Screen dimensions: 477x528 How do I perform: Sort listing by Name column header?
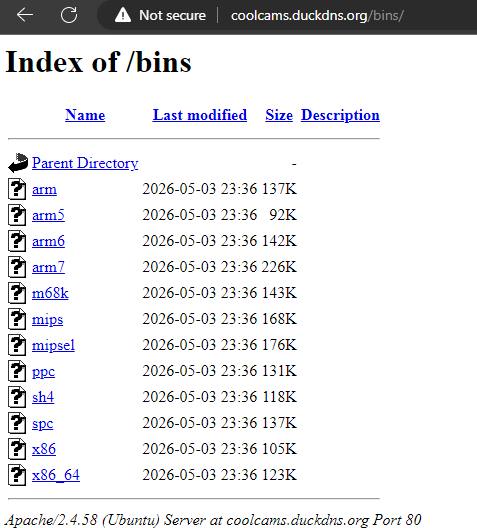click(x=85, y=115)
